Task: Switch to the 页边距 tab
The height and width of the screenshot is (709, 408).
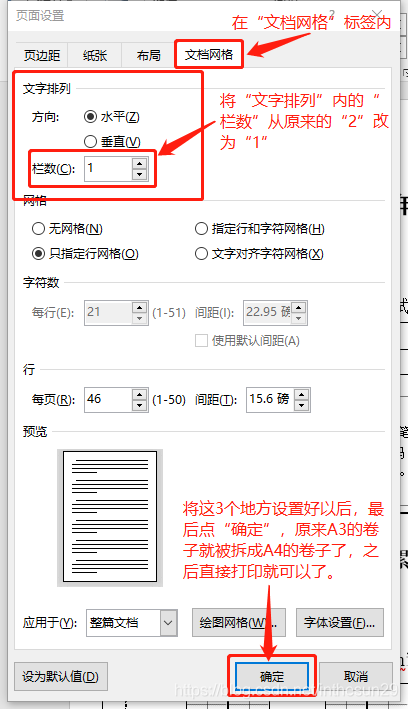Action: click(x=42, y=55)
